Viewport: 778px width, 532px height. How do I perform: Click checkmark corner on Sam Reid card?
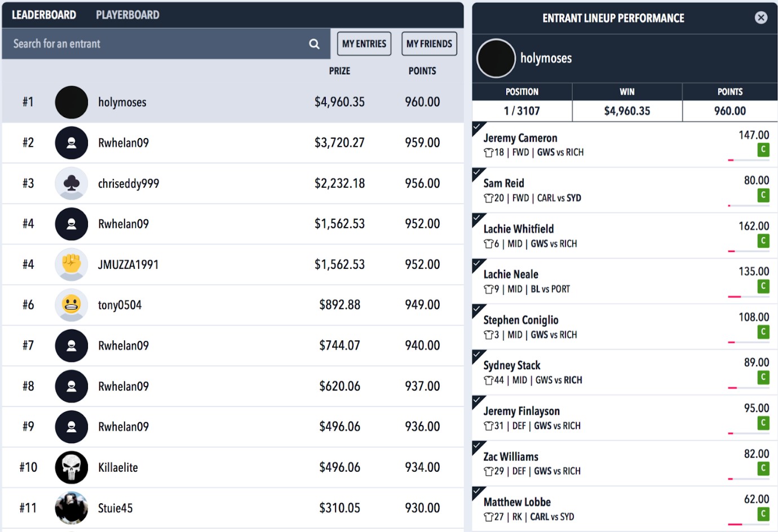click(x=478, y=173)
